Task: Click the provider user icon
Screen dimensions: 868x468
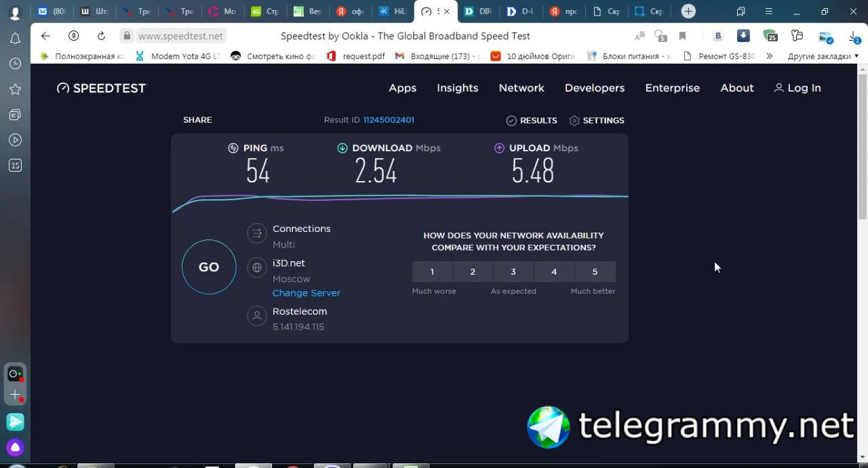Action: tap(257, 316)
